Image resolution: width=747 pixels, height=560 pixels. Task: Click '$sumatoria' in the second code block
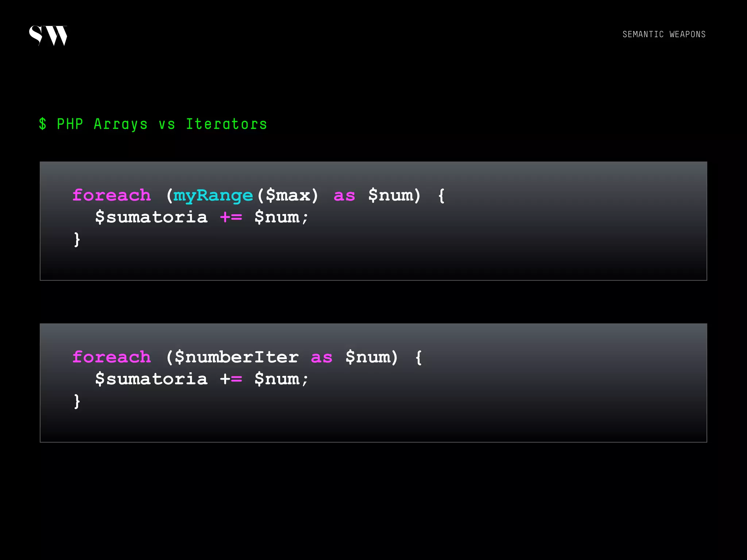point(151,379)
